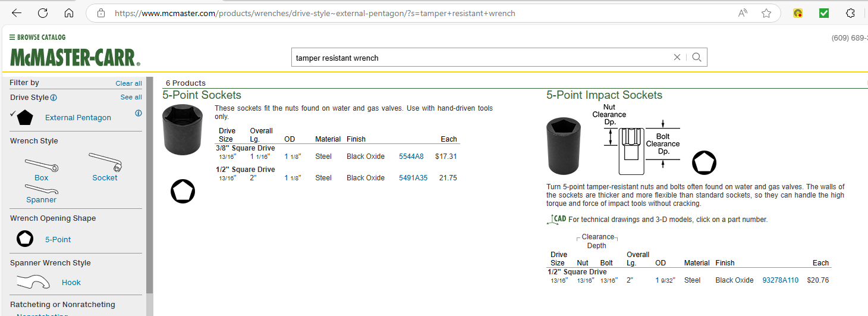
Task: Click the 1 1/8" OD value for 5544A8
Action: pyautogui.click(x=293, y=157)
